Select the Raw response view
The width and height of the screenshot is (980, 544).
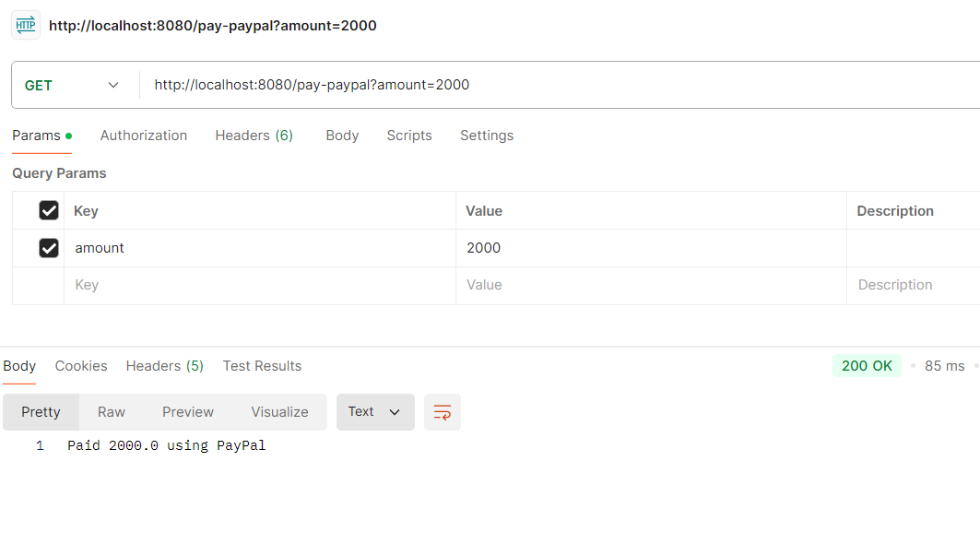coord(112,412)
